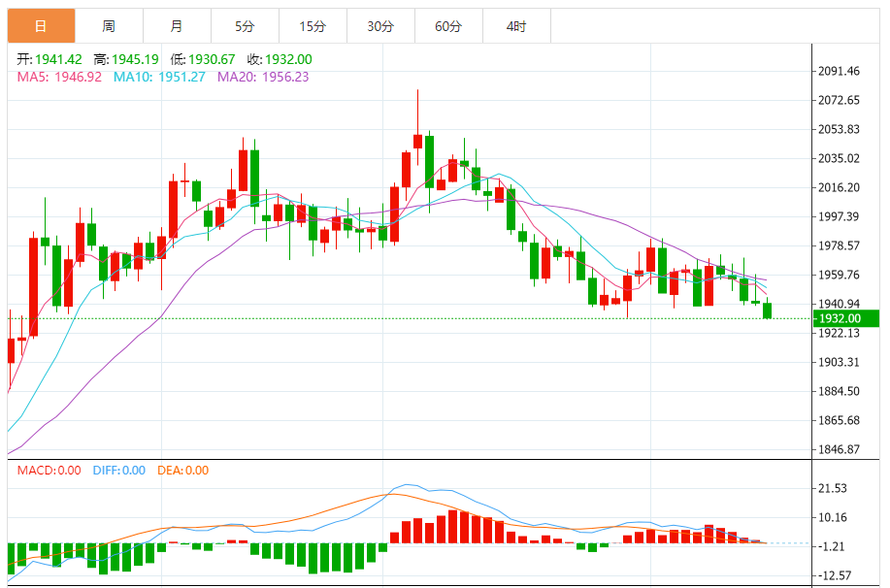Select the 日 daily timeframe tab
890x588 pixels.
click(41, 26)
